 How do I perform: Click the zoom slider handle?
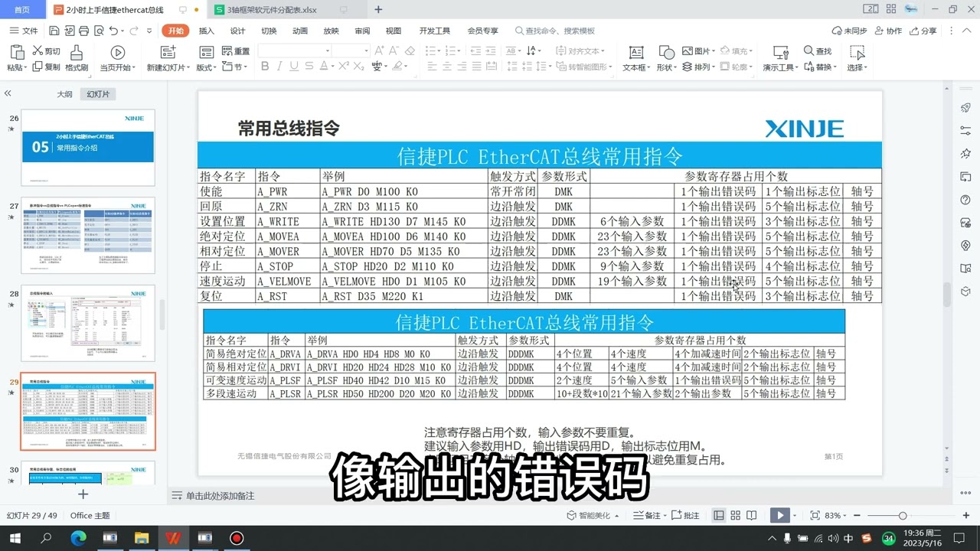903,516
